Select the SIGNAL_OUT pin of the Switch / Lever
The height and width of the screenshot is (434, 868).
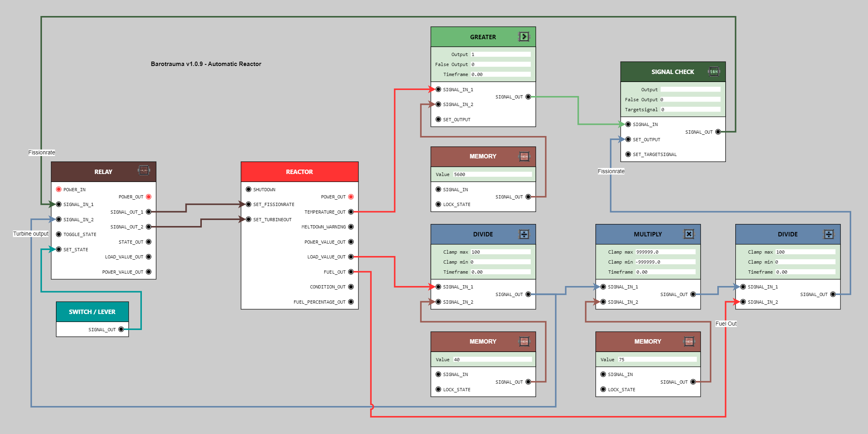121,329
